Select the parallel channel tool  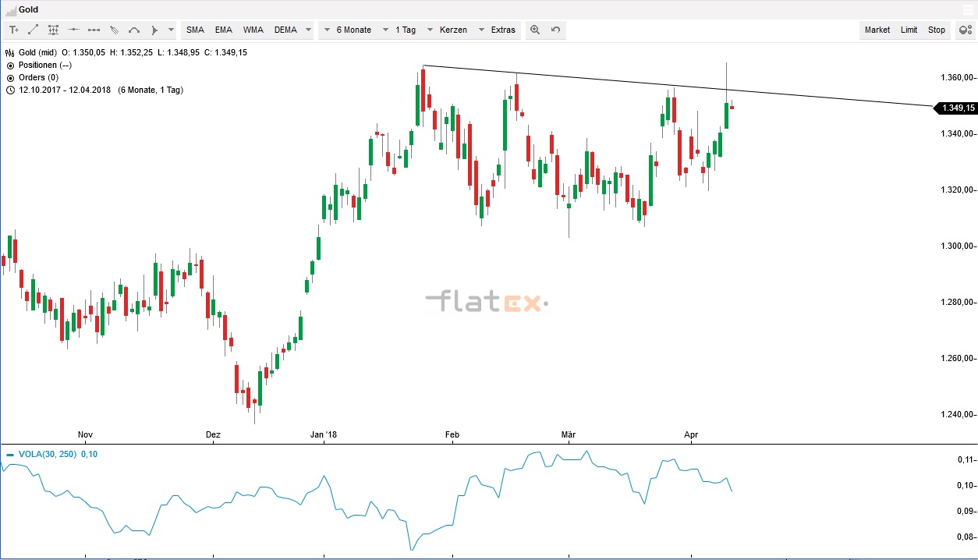click(x=114, y=30)
